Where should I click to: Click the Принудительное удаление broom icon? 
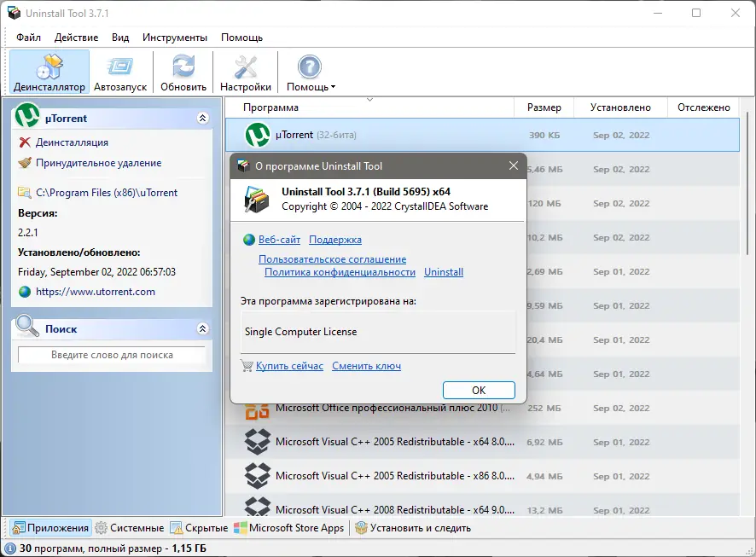(x=25, y=163)
